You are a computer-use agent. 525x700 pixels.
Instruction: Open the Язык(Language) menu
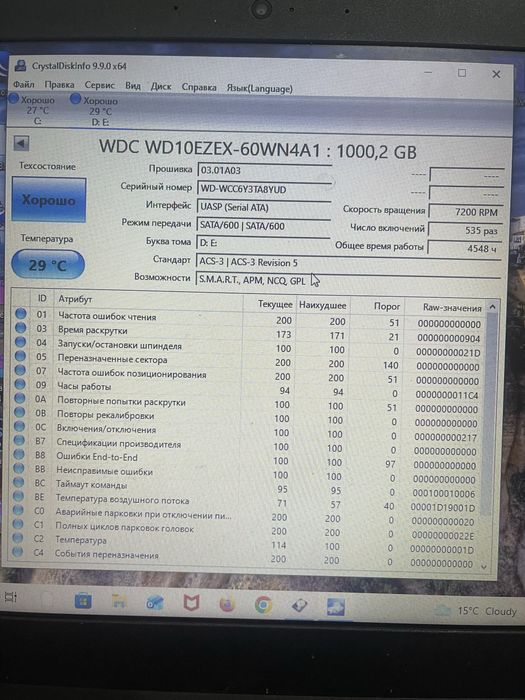259,88
